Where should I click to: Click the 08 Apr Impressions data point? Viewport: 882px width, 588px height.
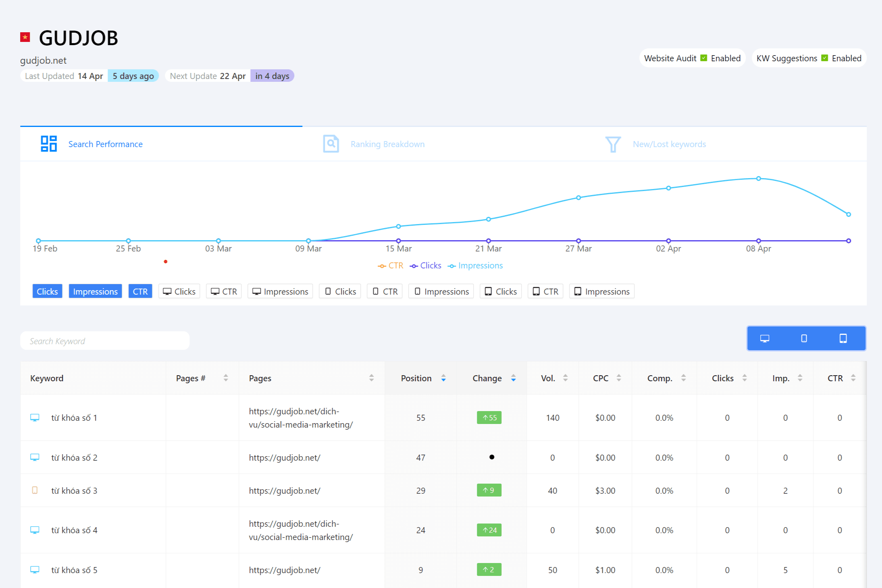click(759, 178)
